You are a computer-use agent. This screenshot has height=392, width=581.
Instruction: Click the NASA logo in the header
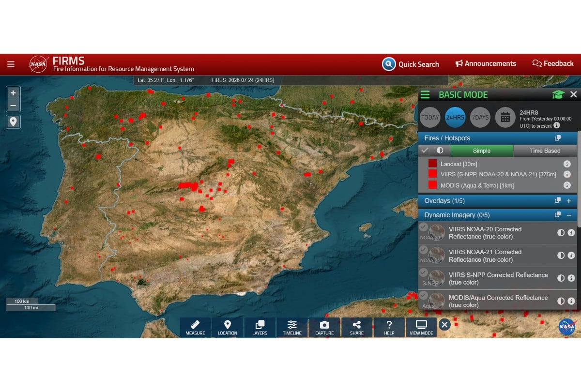point(38,64)
